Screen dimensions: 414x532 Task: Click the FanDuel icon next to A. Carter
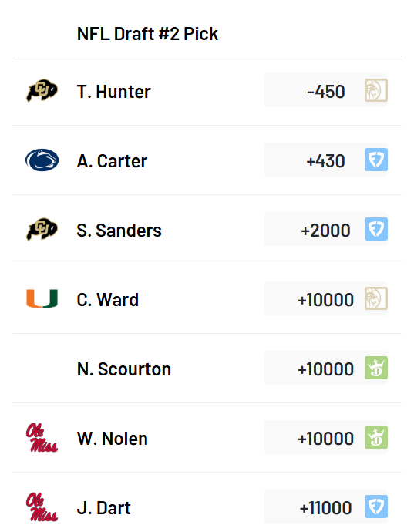(x=376, y=160)
